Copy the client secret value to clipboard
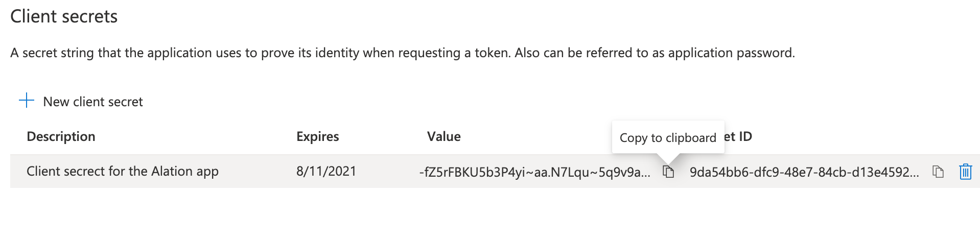Screen dimensions: 980x239 point(668,172)
